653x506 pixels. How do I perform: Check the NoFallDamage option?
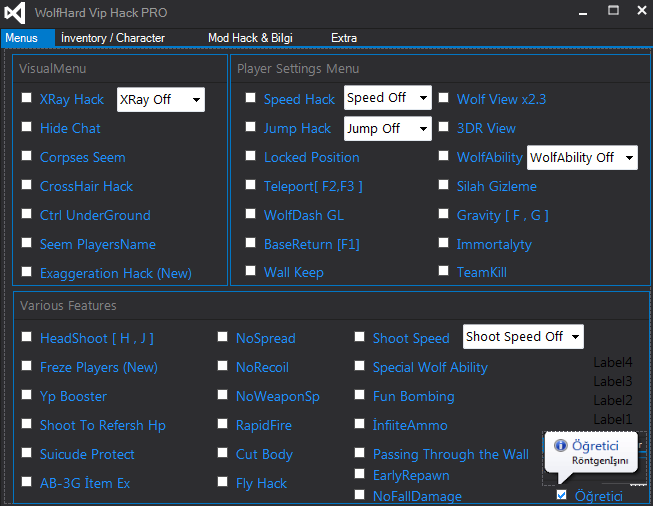point(359,495)
